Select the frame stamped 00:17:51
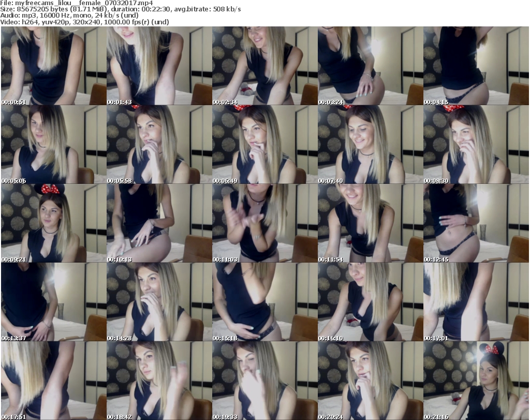The image size is (530, 420). (x=54, y=381)
